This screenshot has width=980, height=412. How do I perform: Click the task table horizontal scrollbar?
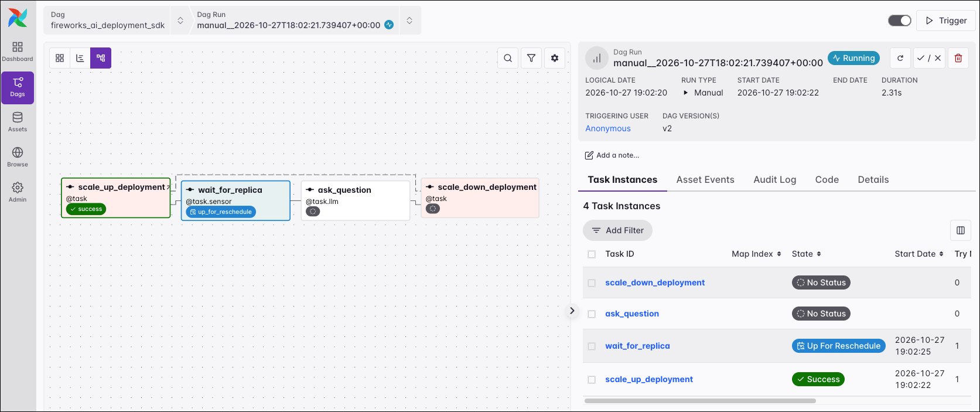pyautogui.click(x=700, y=401)
